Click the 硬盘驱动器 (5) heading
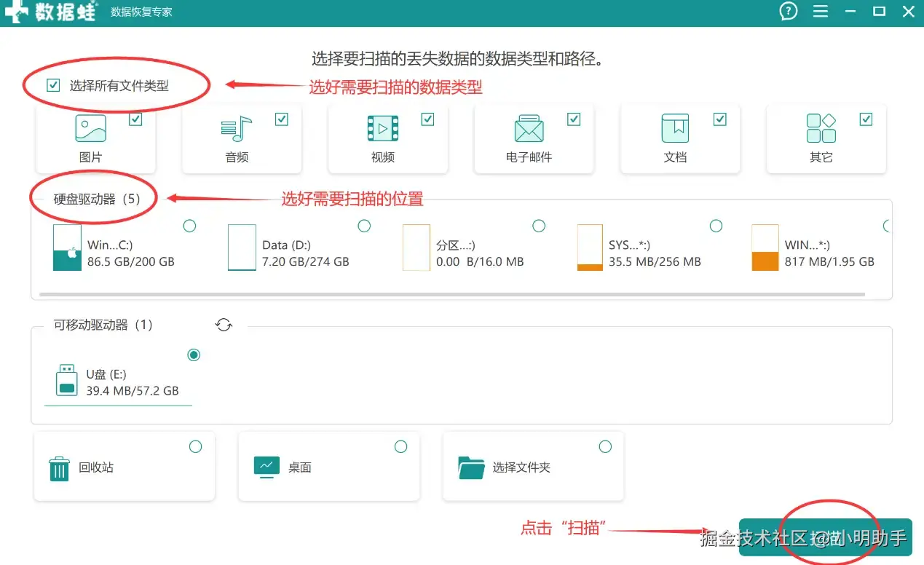Viewport: 924px width, 565px height. [x=97, y=199]
